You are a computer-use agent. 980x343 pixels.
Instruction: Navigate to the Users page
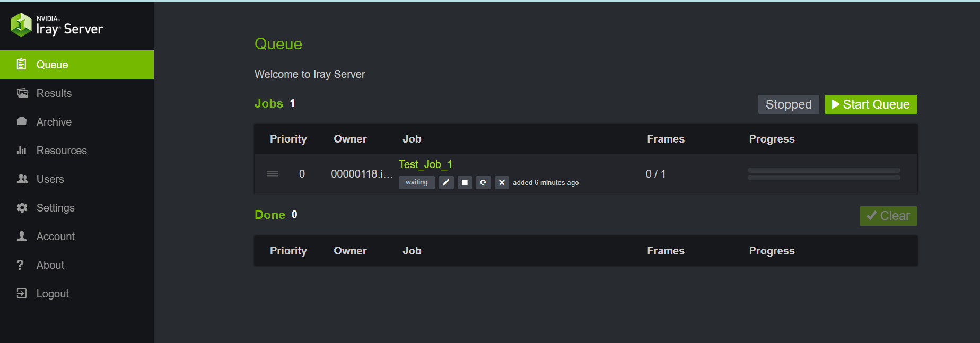50,179
